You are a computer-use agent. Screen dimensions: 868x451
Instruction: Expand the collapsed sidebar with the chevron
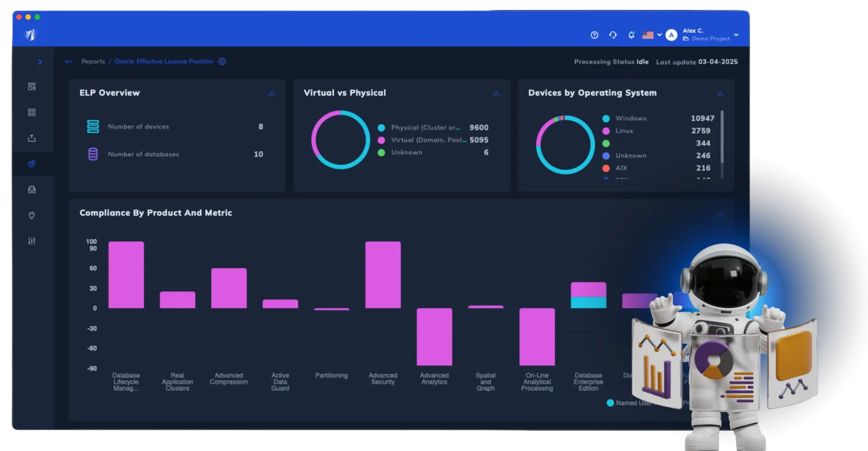(x=40, y=62)
